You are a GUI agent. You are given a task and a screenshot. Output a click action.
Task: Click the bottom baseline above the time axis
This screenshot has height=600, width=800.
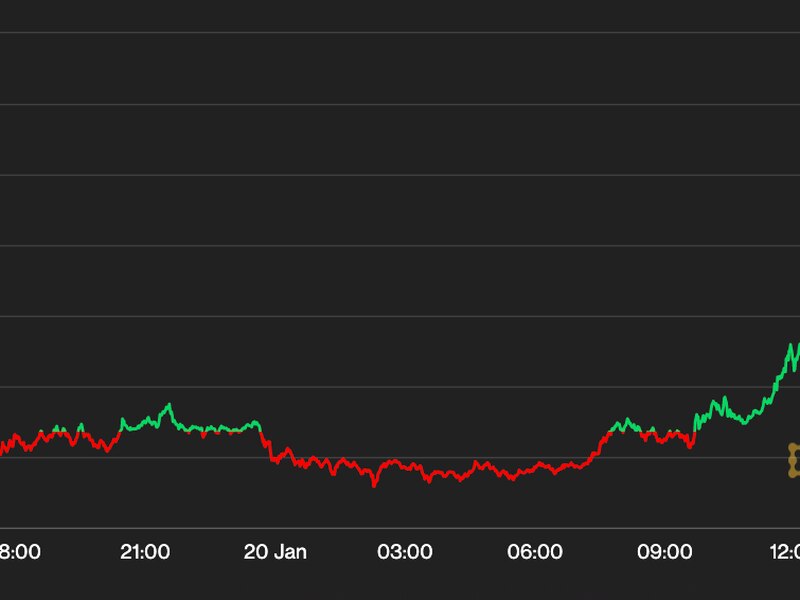[x=400, y=528]
